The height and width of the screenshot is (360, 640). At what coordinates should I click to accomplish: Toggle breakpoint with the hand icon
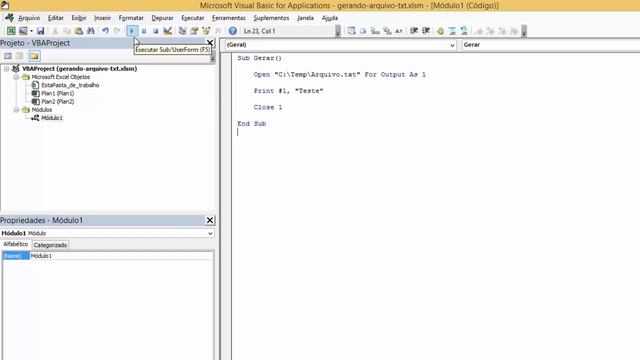440,31
